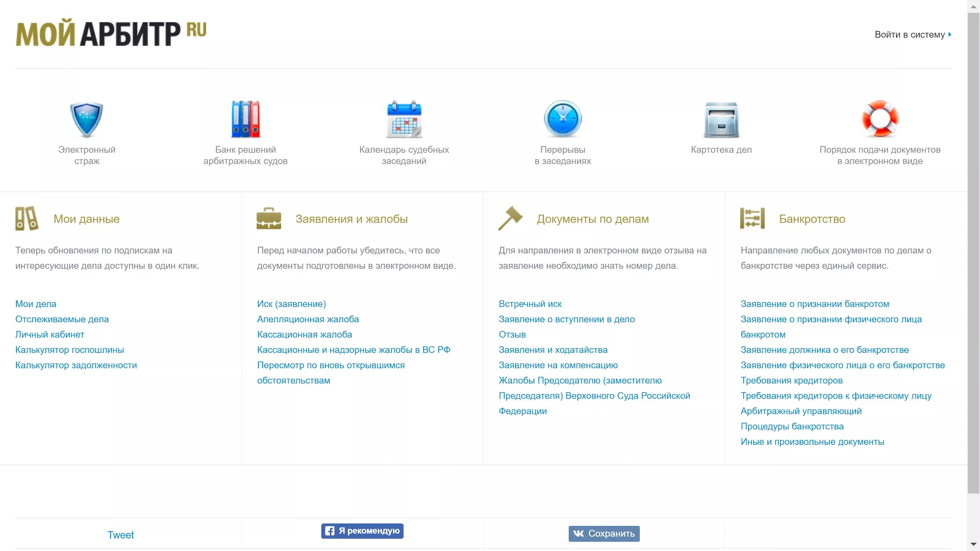Expand the Войти в систему login arrow
This screenshot has width=980, height=551.
point(950,34)
